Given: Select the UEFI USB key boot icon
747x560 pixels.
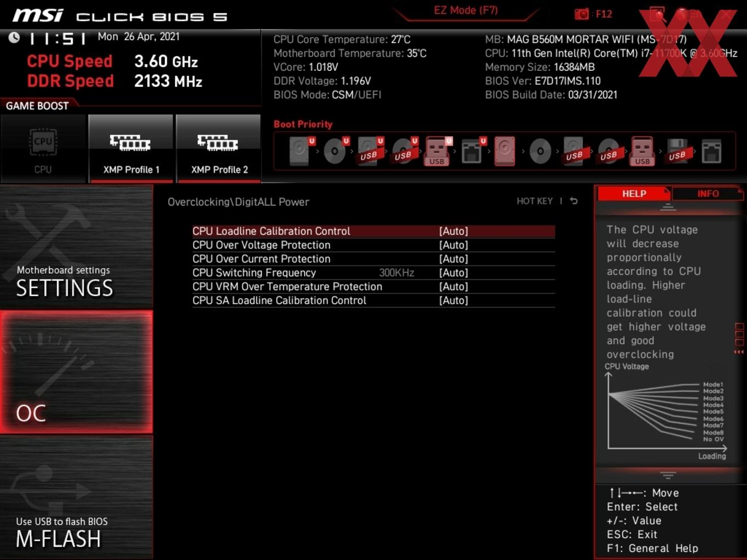Looking at the screenshot, I should [438, 151].
